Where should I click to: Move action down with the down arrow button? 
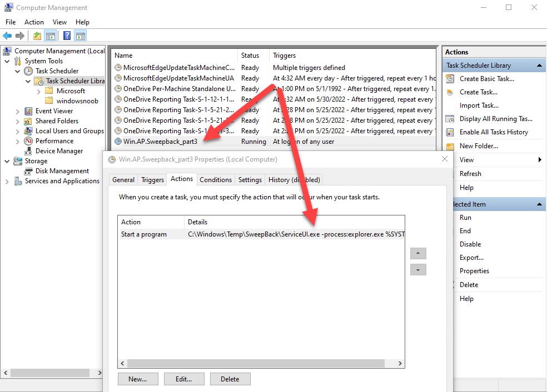(x=418, y=270)
